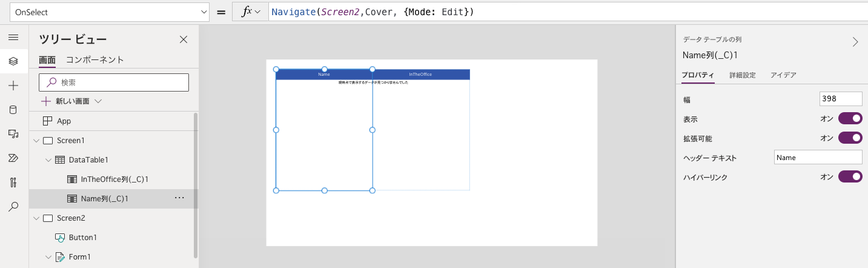Open the Media icon in sidebar
Viewport: 868px width, 268px height.
pos(13,134)
